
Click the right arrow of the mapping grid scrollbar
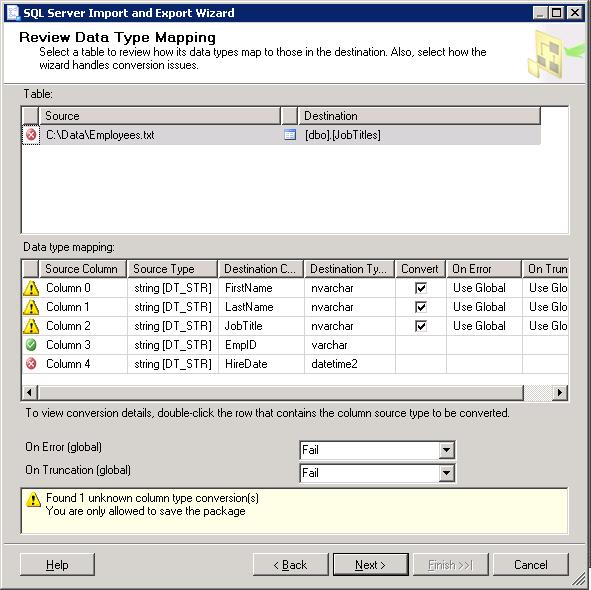[560, 392]
